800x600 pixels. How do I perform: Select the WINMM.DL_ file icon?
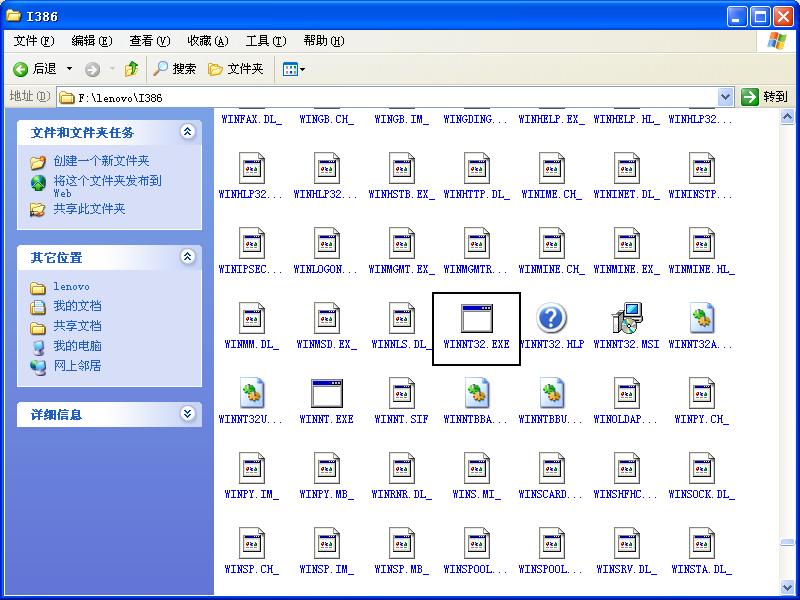coord(252,318)
